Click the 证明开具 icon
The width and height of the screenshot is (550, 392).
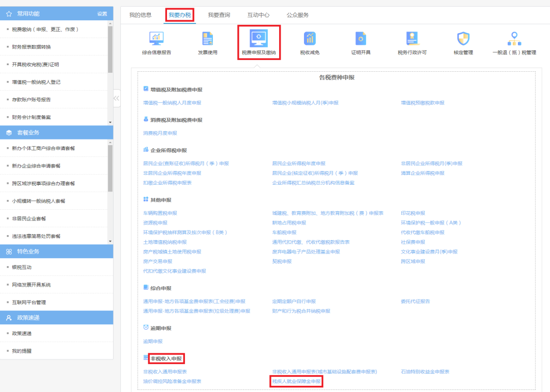pos(361,39)
